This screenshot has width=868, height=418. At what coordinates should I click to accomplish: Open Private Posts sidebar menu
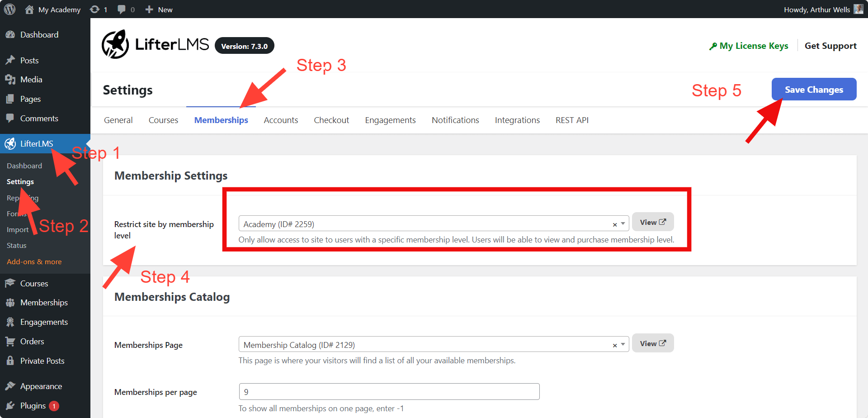click(x=42, y=361)
